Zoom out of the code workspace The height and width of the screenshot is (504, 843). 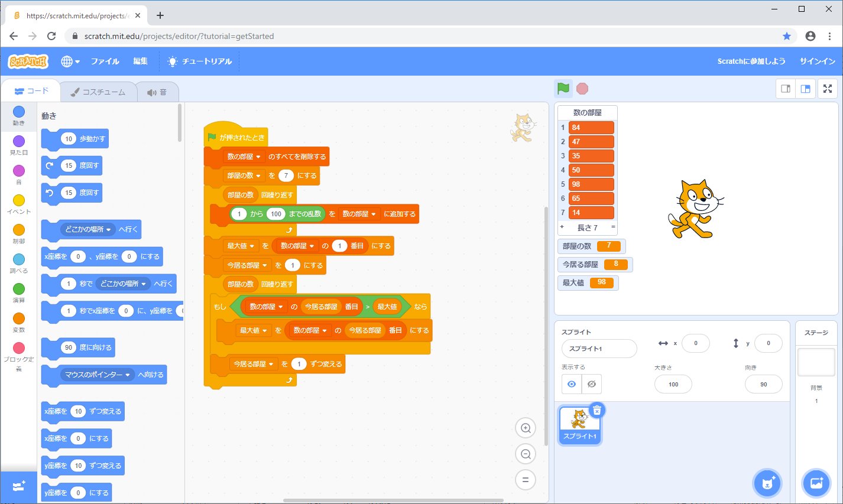pyautogui.click(x=525, y=454)
